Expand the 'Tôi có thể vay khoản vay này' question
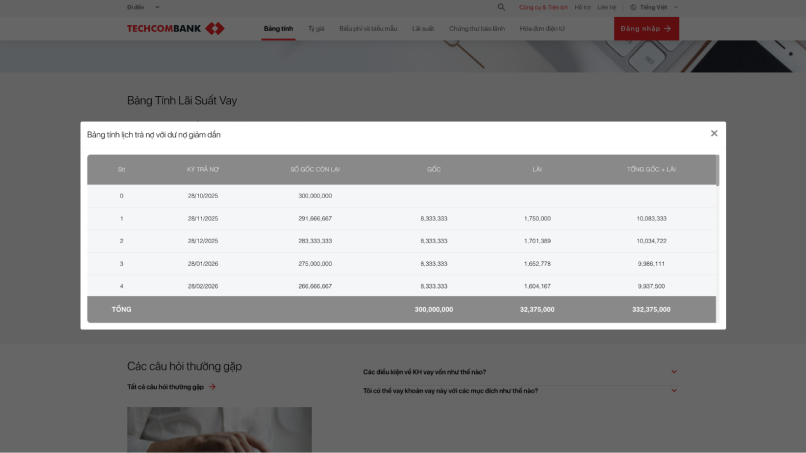The width and height of the screenshot is (806, 453). tap(674, 391)
